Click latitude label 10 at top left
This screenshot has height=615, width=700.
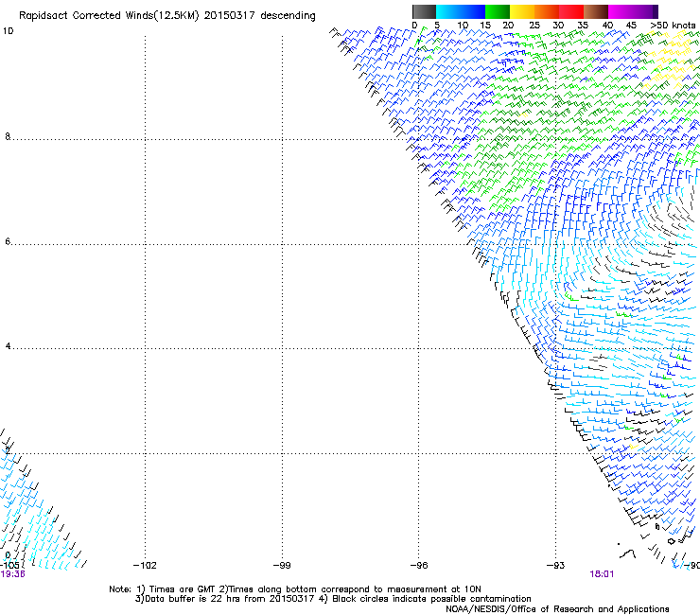click(8, 31)
